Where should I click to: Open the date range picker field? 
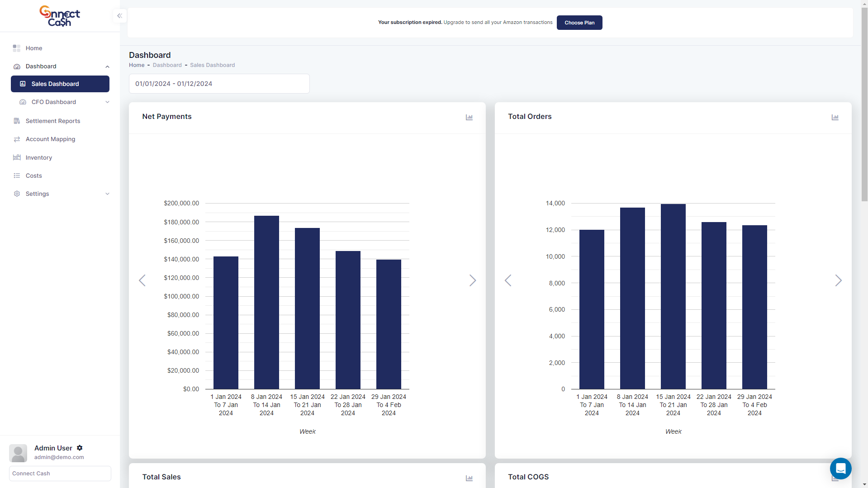[x=219, y=84]
